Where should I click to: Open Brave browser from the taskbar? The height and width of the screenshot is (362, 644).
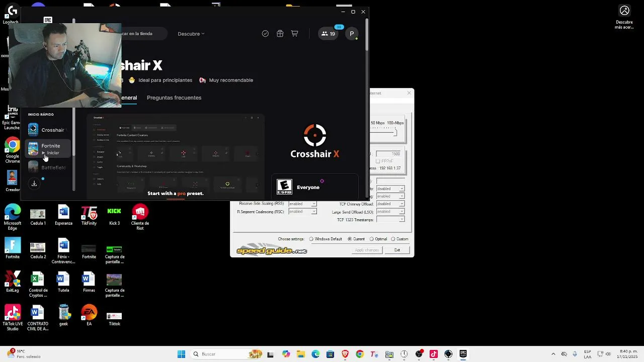click(x=345, y=354)
